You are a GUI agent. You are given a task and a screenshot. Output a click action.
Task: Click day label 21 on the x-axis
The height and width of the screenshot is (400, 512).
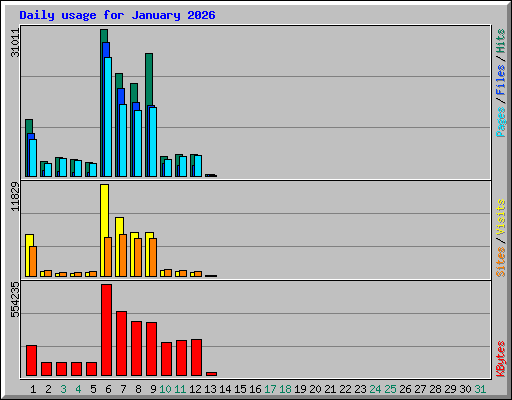click(330, 389)
